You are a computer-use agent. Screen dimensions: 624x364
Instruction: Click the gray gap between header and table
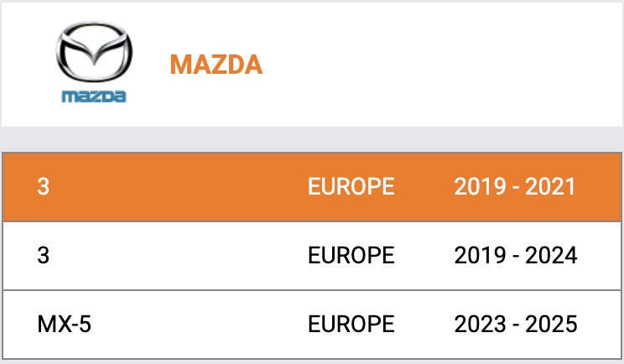[312, 138]
